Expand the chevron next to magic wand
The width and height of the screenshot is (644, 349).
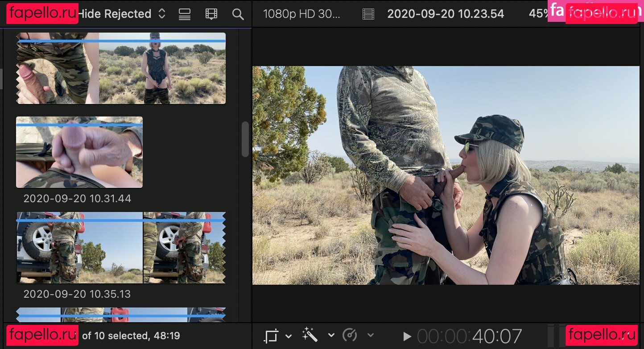click(331, 335)
